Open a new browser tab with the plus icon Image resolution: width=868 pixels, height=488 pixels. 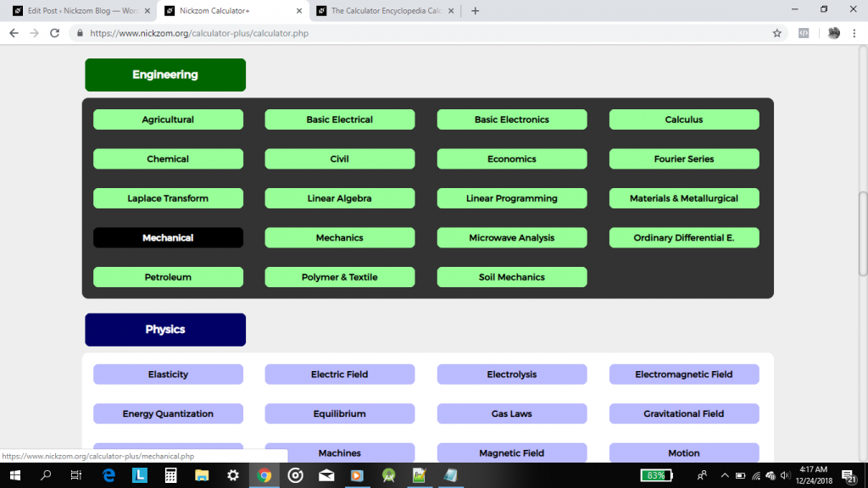pyautogui.click(x=475, y=10)
